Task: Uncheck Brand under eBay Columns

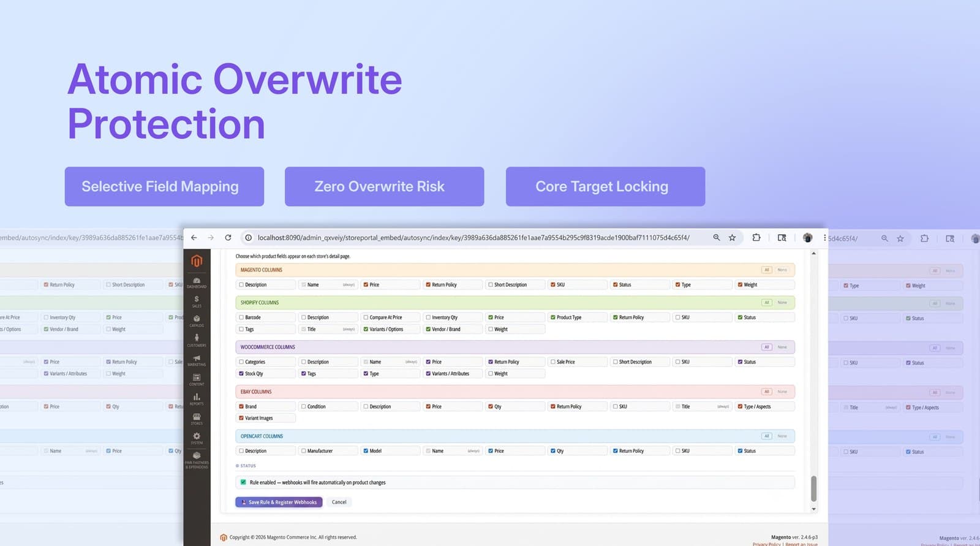Action: pyautogui.click(x=241, y=407)
